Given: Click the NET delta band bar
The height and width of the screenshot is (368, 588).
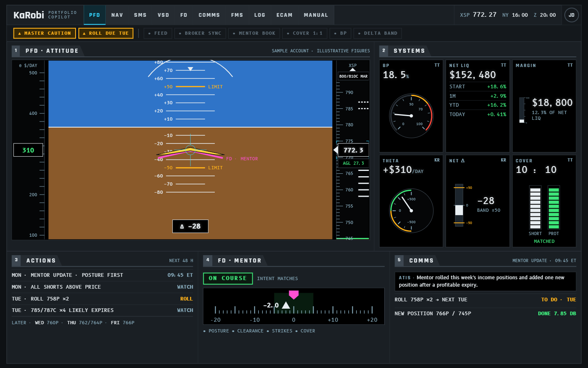Looking at the screenshot, I should (459, 205).
